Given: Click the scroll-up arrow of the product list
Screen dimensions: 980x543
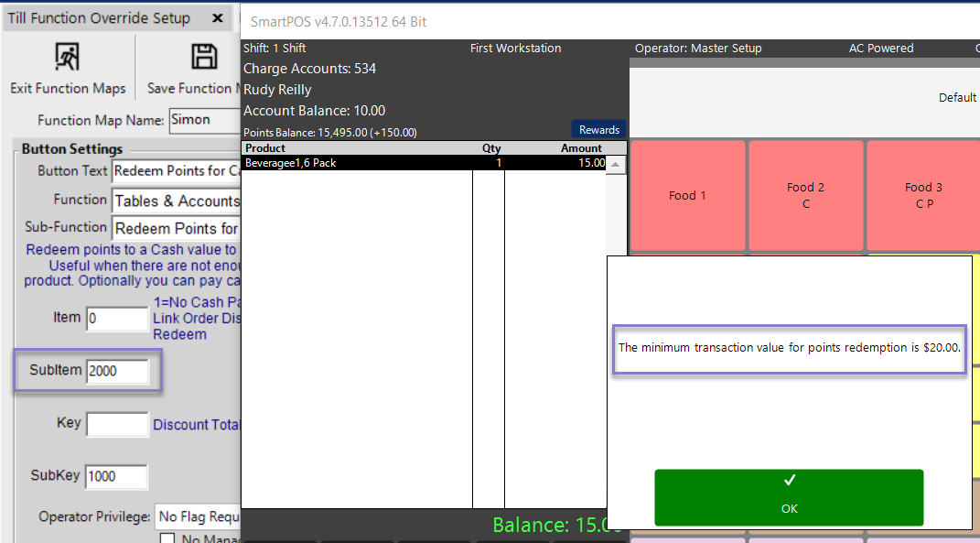Looking at the screenshot, I should pyautogui.click(x=618, y=166).
